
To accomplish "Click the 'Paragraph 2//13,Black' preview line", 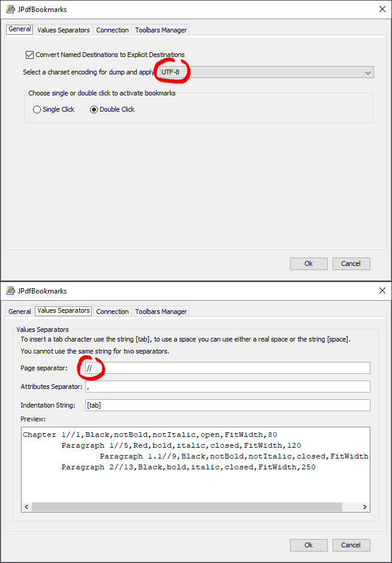I will click(188, 467).
